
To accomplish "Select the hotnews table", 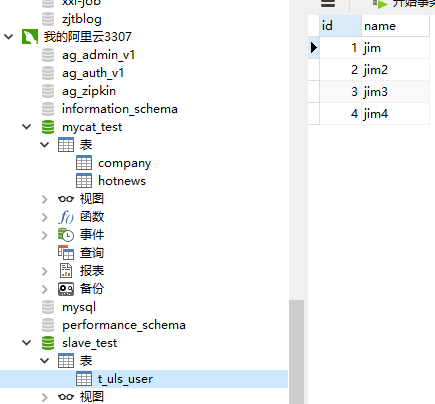I will coord(122,181).
